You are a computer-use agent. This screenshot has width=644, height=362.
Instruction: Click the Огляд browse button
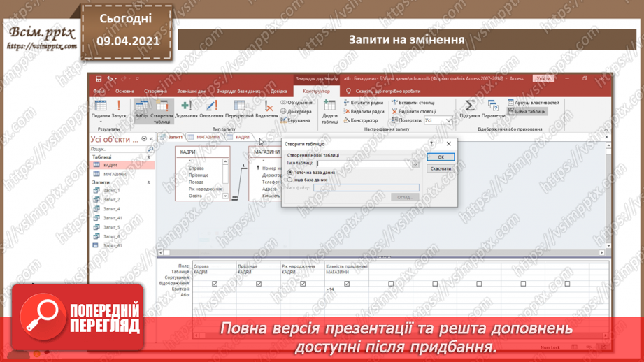point(405,197)
